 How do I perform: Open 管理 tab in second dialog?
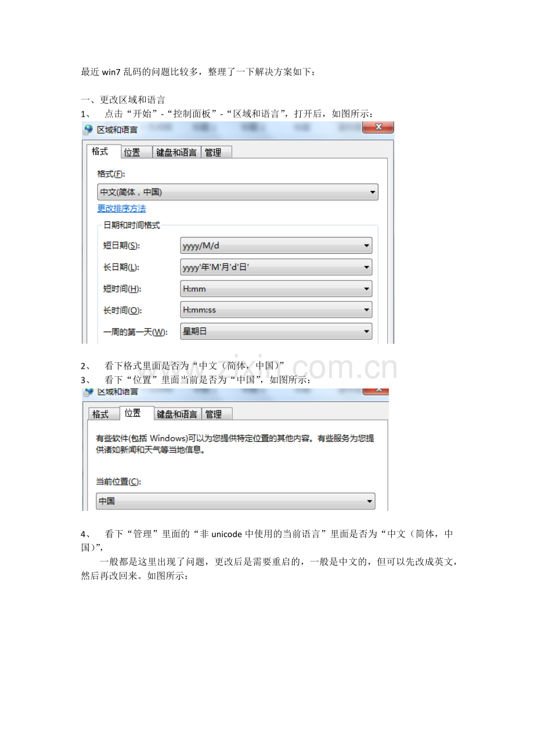217,414
